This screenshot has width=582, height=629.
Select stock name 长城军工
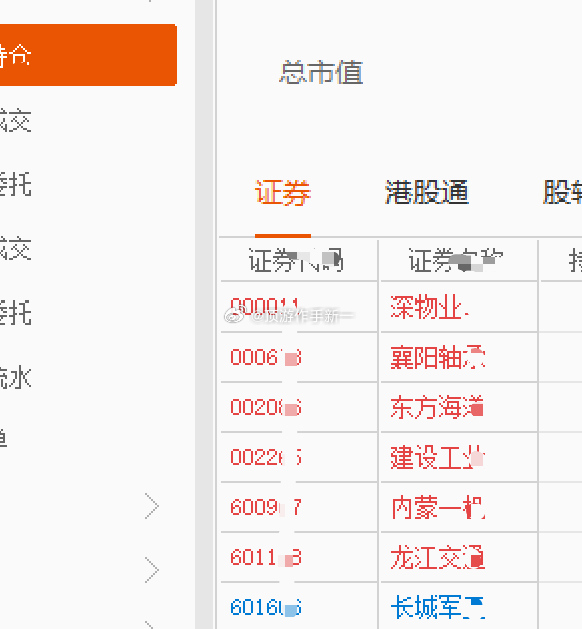click(x=438, y=607)
